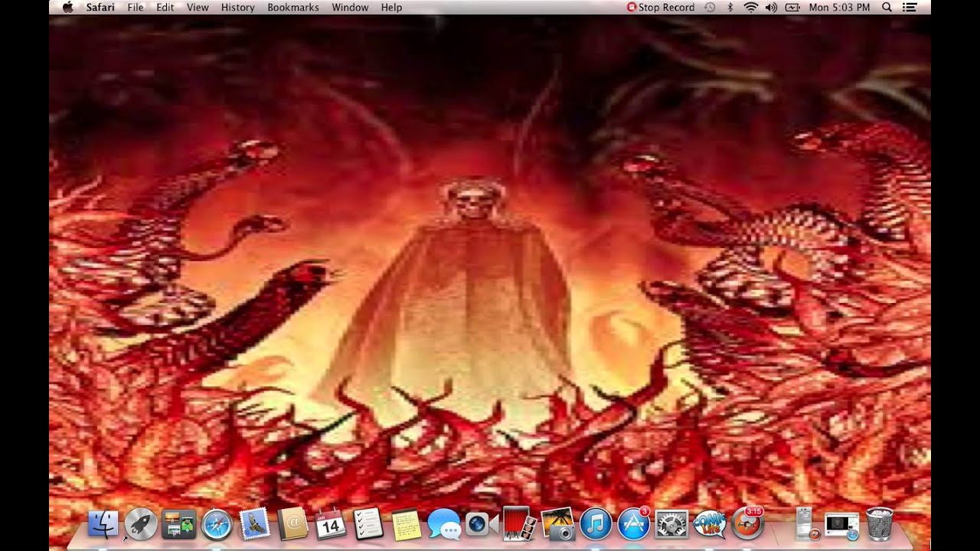Click minimized window thumbnail in Dock

(x=842, y=524)
